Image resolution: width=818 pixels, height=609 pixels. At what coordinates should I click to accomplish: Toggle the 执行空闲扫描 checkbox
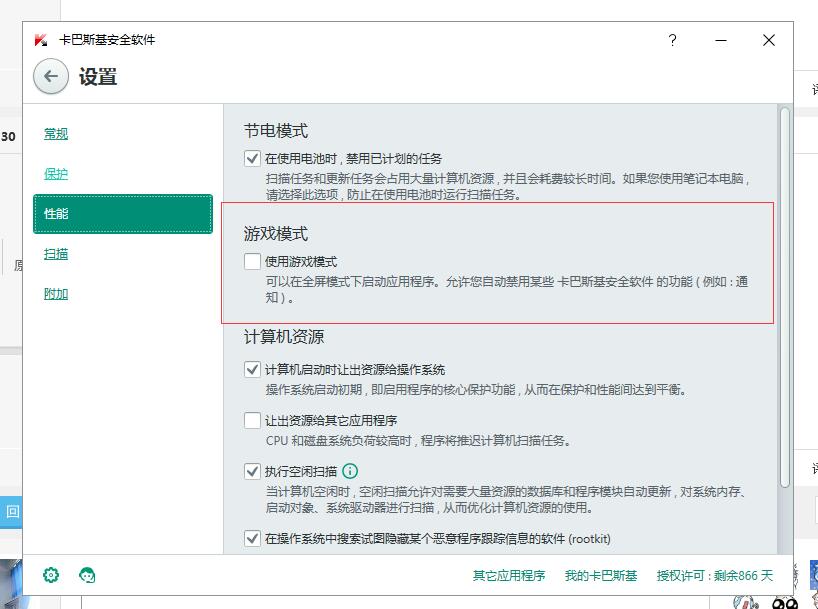[252, 471]
